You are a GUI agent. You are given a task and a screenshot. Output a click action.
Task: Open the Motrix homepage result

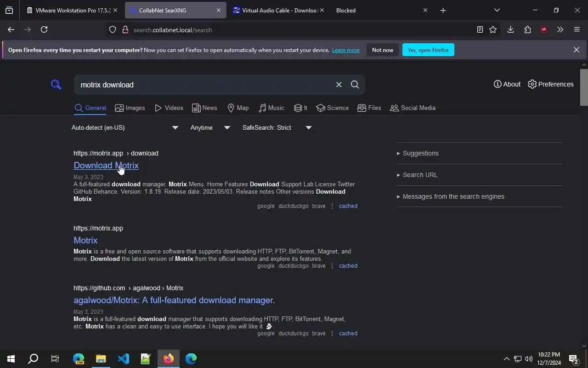click(x=85, y=240)
